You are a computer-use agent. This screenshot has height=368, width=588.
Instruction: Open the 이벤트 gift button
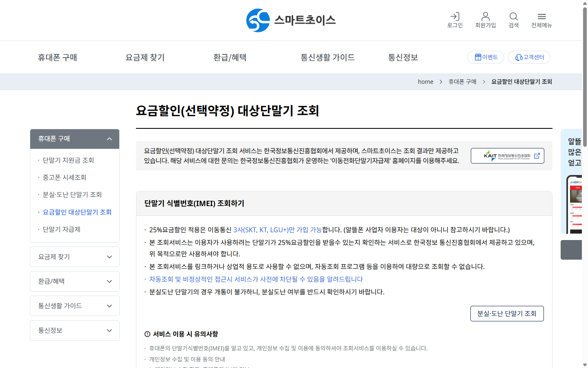tap(486, 57)
